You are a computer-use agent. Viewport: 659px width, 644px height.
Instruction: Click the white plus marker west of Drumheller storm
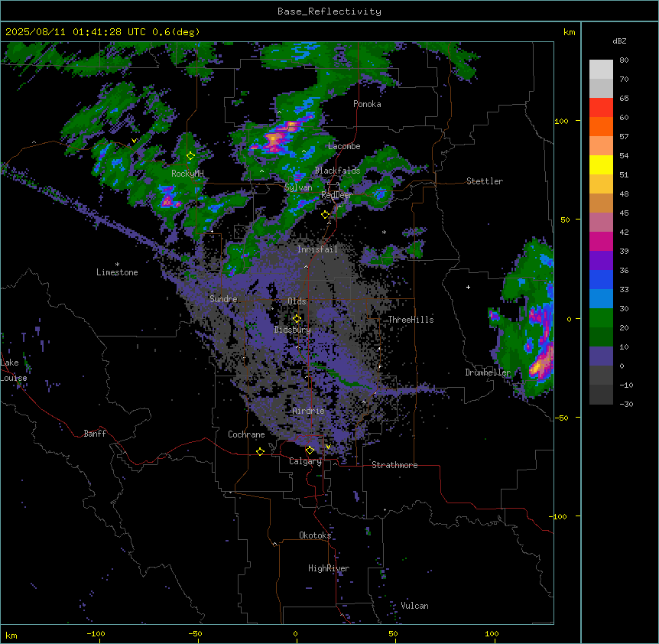468,287
